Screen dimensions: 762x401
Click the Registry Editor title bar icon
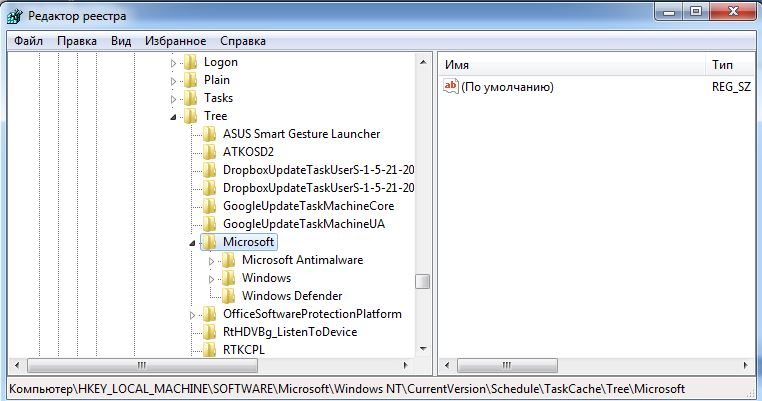15,16
